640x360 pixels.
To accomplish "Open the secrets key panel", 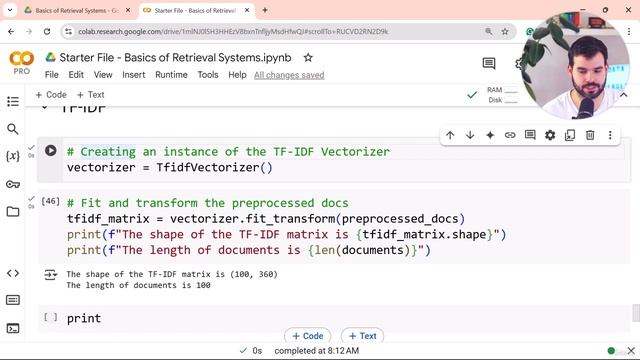I will [x=13, y=184].
